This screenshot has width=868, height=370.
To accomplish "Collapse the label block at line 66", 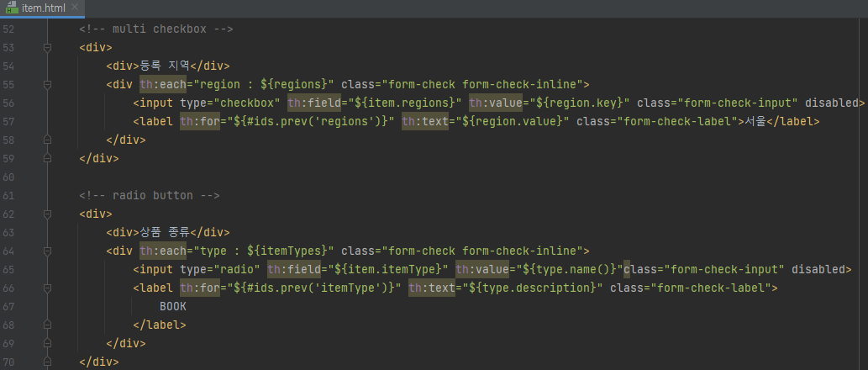I will point(47,288).
